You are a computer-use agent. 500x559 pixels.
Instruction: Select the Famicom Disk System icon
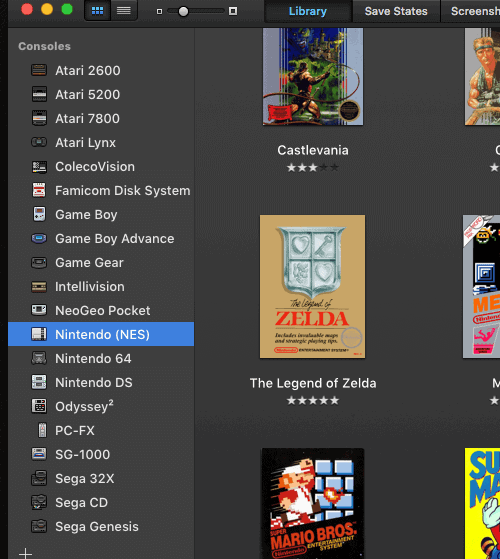(x=39, y=190)
